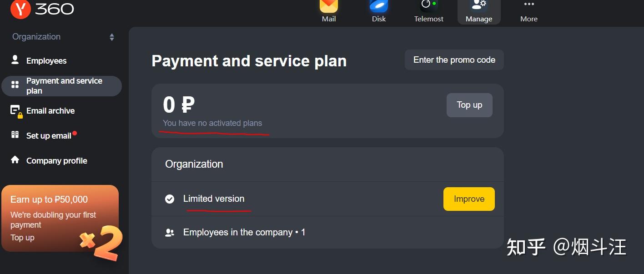Click the Top up link in the promo banner

click(22, 238)
